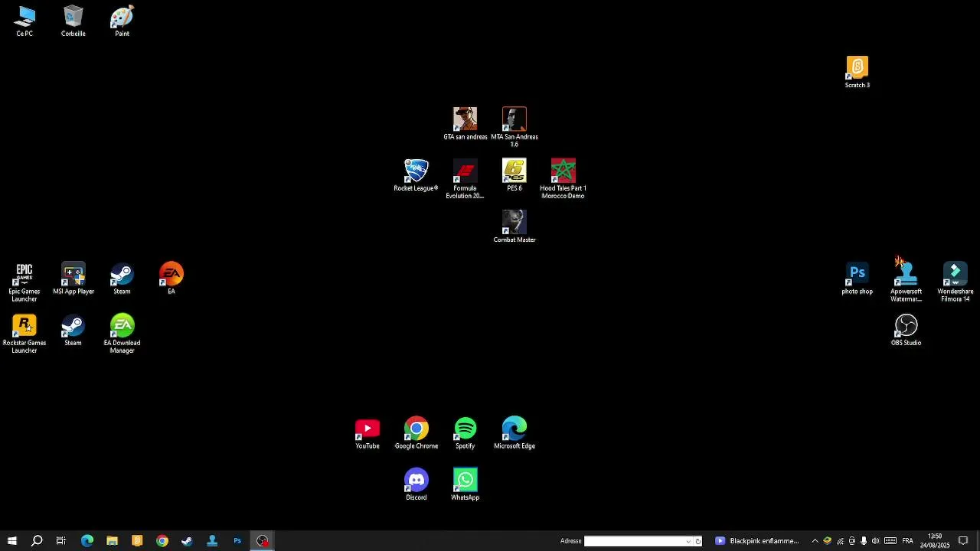The width and height of the screenshot is (980, 551).
Task: Select the EA desktop shortcut
Action: (x=171, y=279)
